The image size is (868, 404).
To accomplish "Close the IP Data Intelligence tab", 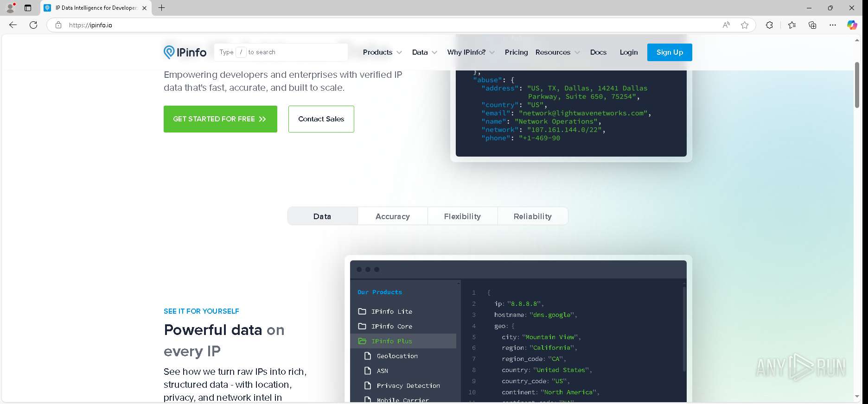I will [x=144, y=8].
